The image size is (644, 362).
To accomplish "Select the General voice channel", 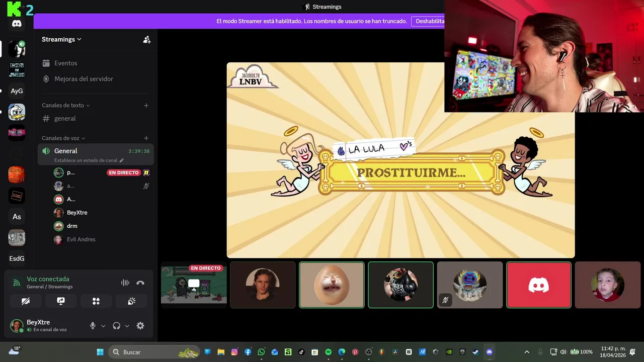I will [96, 154].
